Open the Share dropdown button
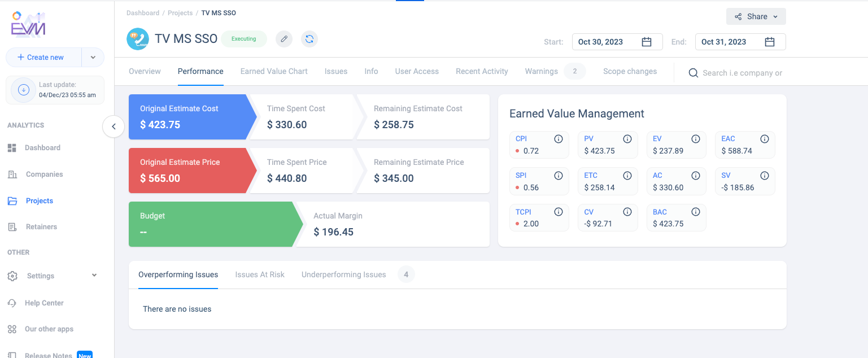The width and height of the screenshot is (868, 358). 756,16
